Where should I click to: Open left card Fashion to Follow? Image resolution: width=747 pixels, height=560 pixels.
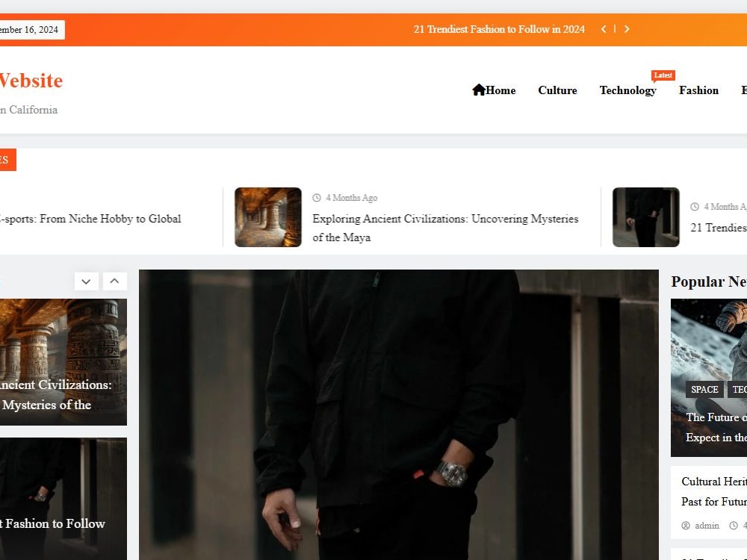pos(63,499)
